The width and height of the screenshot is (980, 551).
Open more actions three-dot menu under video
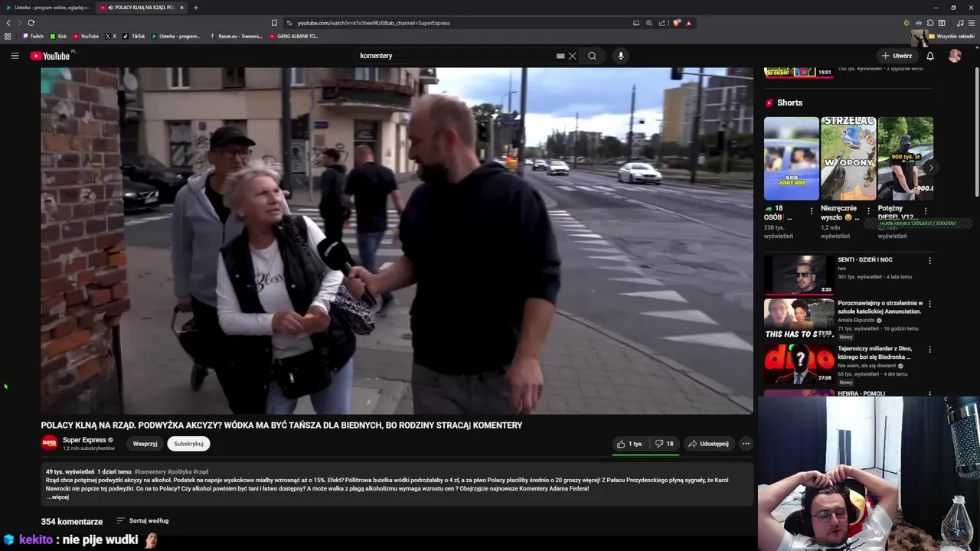746,444
